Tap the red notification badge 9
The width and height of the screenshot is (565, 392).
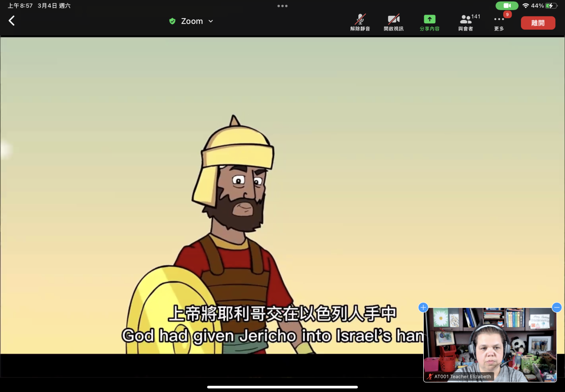508,15
